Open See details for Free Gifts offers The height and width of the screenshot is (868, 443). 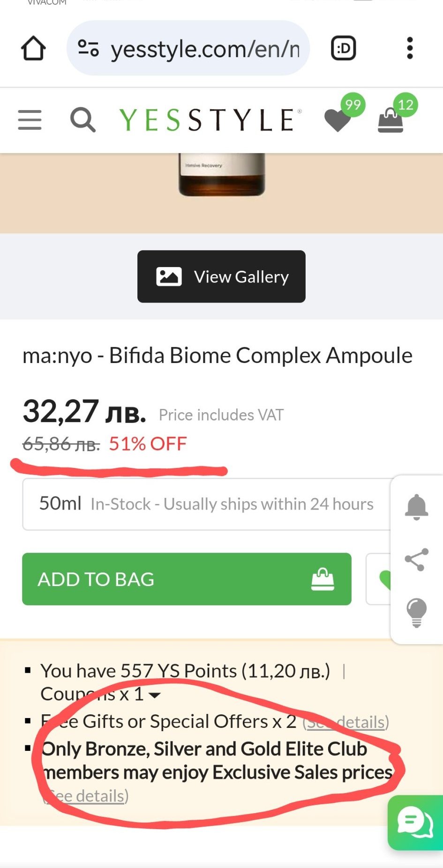[346, 722]
